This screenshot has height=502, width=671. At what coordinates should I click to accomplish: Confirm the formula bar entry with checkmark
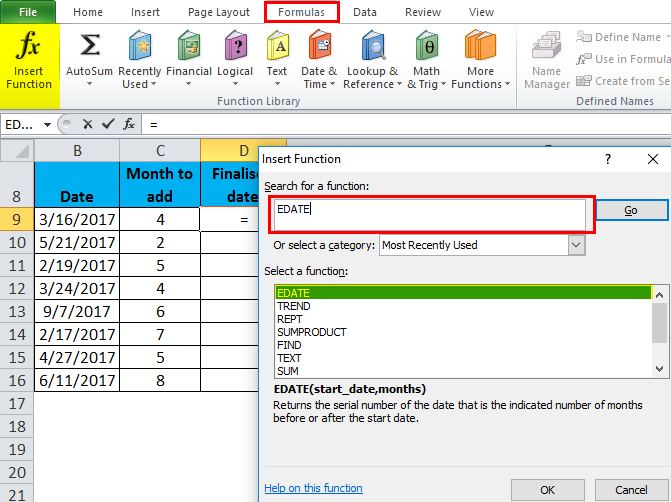[108, 125]
